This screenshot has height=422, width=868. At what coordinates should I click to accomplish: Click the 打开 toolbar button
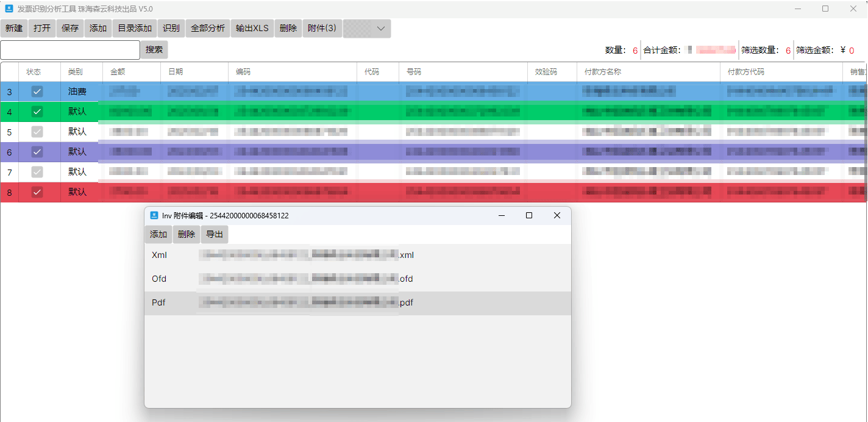click(x=42, y=29)
